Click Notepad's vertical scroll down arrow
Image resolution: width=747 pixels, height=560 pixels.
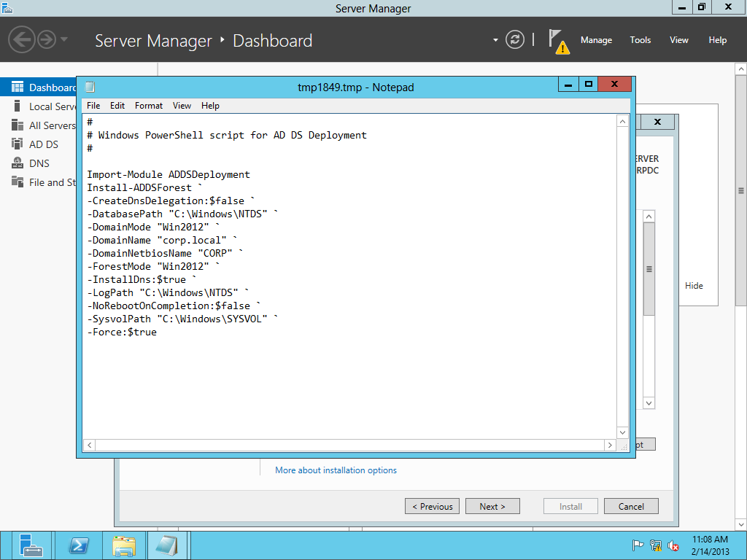pyautogui.click(x=622, y=432)
